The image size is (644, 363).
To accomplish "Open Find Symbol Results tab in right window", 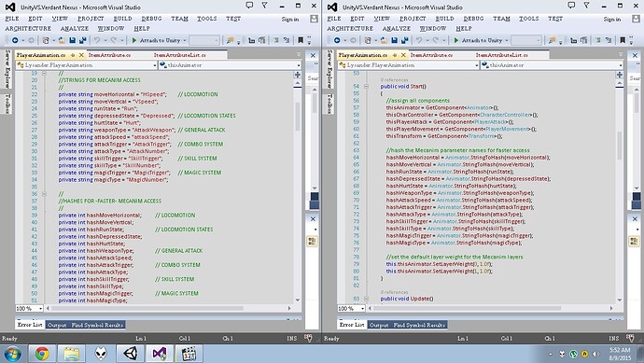I will (x=419, y=325).
